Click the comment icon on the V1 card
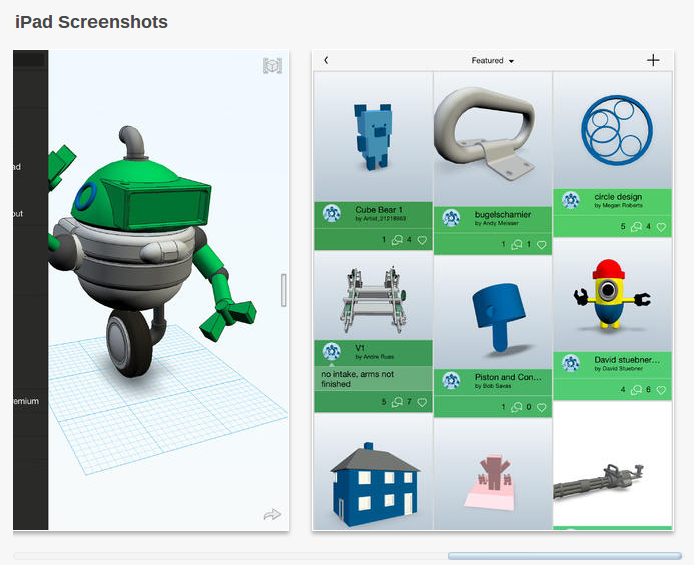The width and height of the screenshot is (694, 565). 397,402
